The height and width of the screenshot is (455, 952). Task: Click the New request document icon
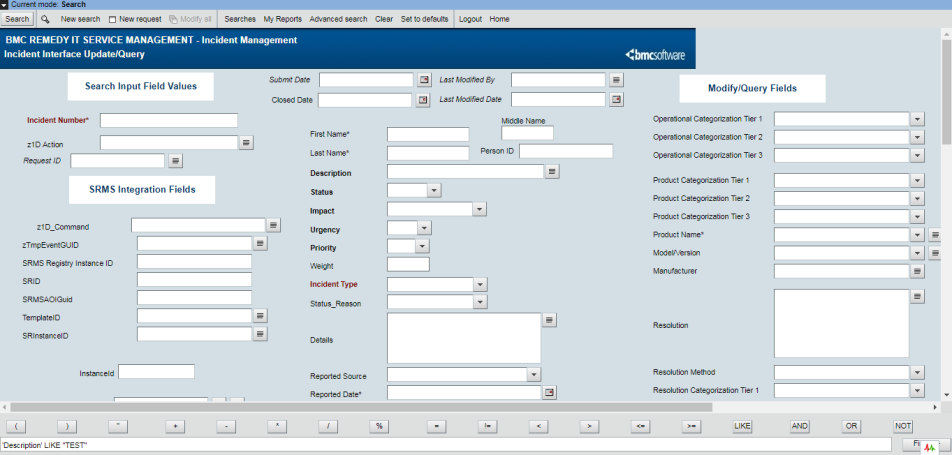pyautogui.click(x=112, y=19)
